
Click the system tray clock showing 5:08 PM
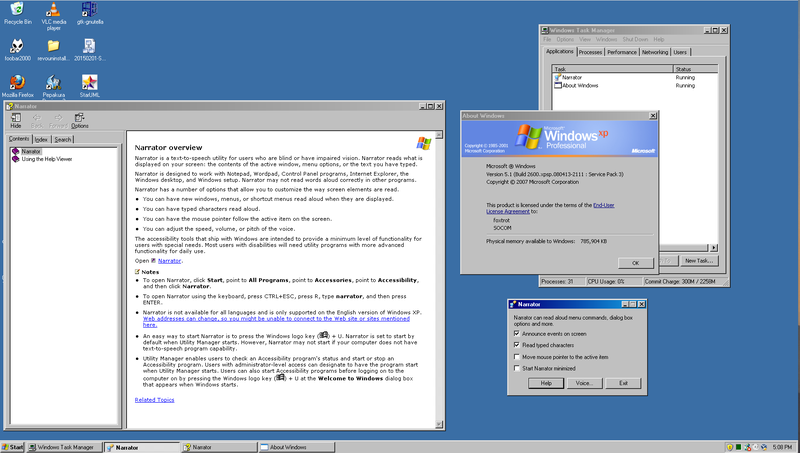point(782,447)
